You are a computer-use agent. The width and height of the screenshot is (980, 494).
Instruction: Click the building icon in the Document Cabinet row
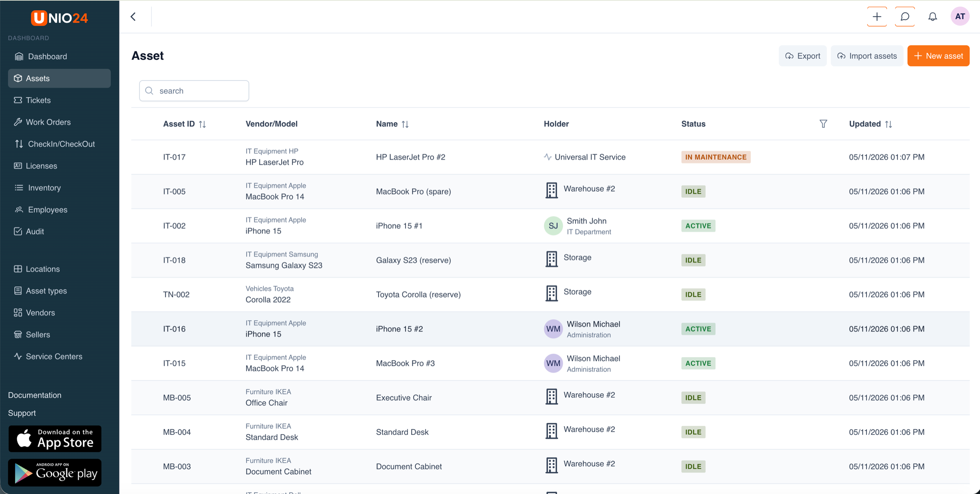[x=551, y=465]
